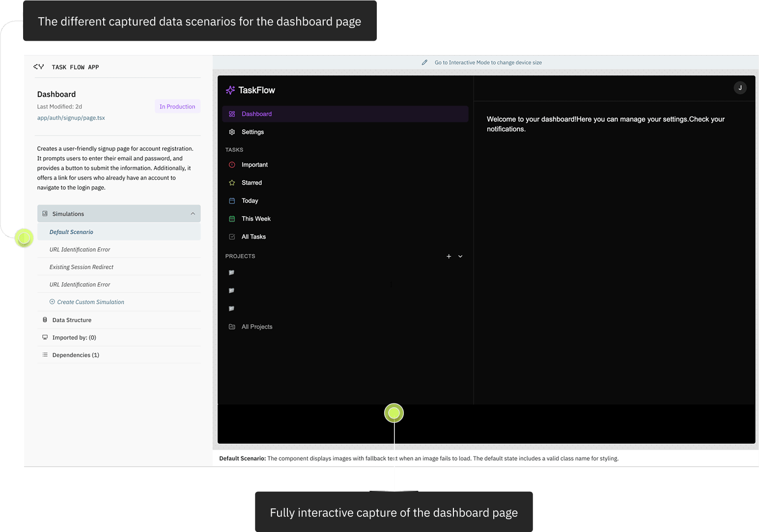The image size is (759, 532).
Task: Click Create Custom Simulation link
Action: tap(90, 302)
